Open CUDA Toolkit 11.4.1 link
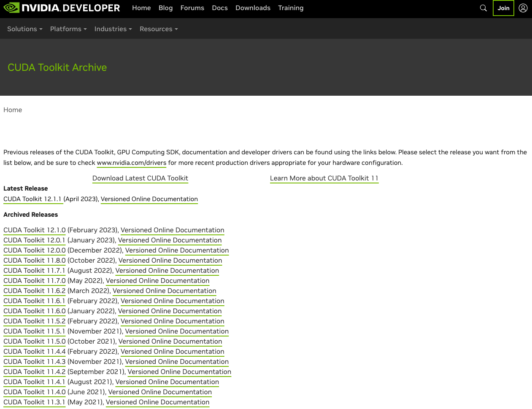Image resolution: width=532 pixels, height=409 pixels. point(35,382)
